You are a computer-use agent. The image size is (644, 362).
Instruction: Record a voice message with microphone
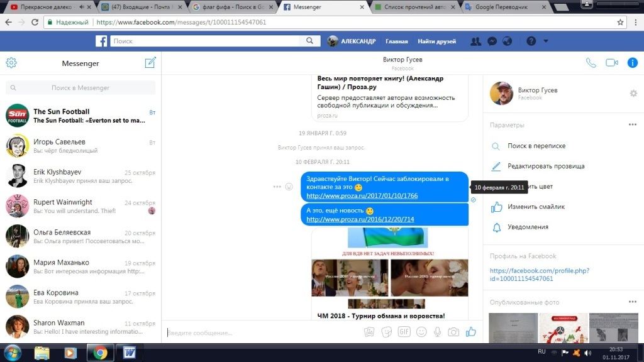tap(438, 332)
